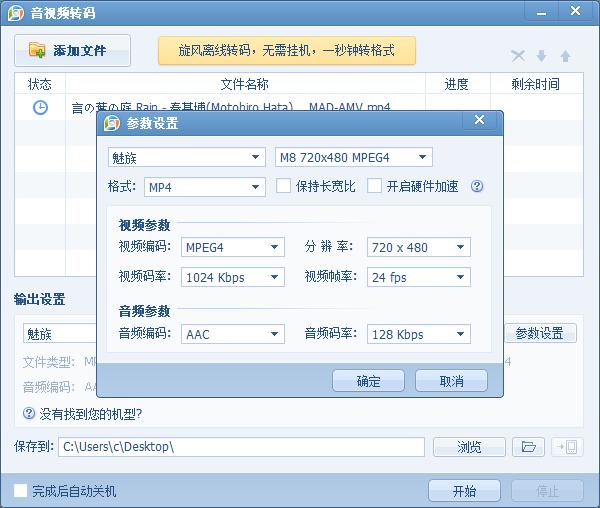Click the hardware acceleration help question icon
Viewport: 600px width, 508px height.
477,186
